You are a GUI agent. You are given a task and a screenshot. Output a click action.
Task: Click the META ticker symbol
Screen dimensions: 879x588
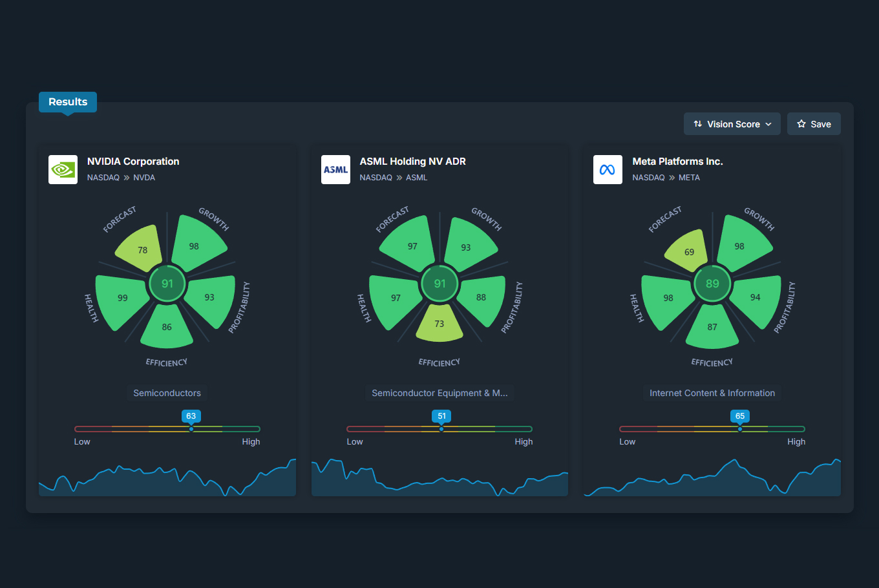(x=689, y=178)
